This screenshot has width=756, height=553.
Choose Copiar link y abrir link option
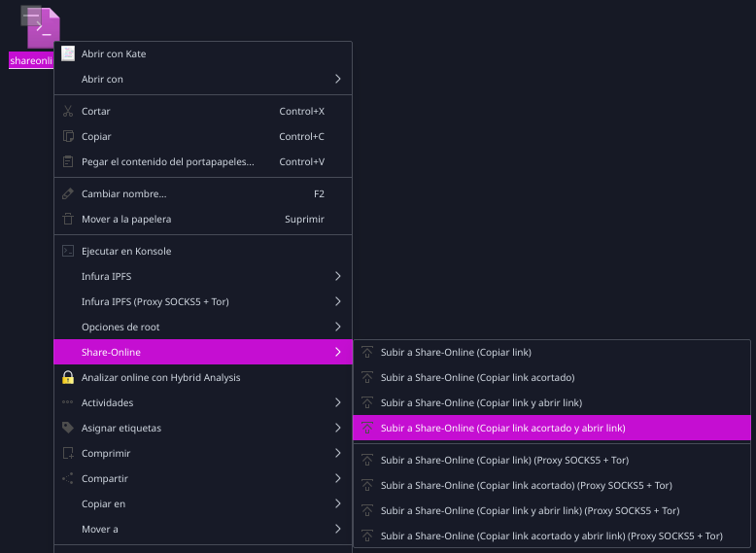click(x=552, y=402)
